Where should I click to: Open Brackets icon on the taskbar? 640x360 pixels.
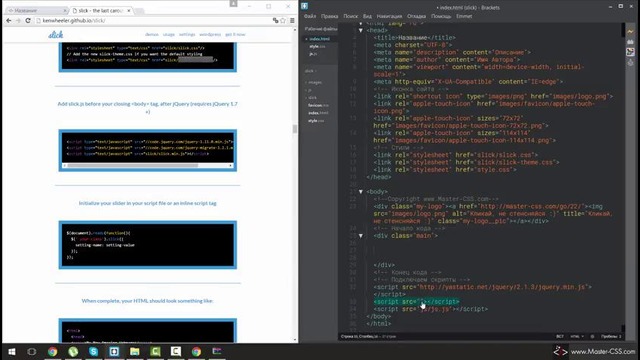pyautogui.click(x=114, y=351)
